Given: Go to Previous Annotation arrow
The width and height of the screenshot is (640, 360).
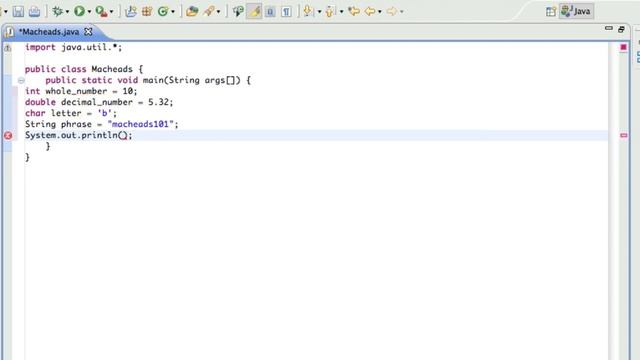Looking at the screenshot, I should tap(330, 11).
